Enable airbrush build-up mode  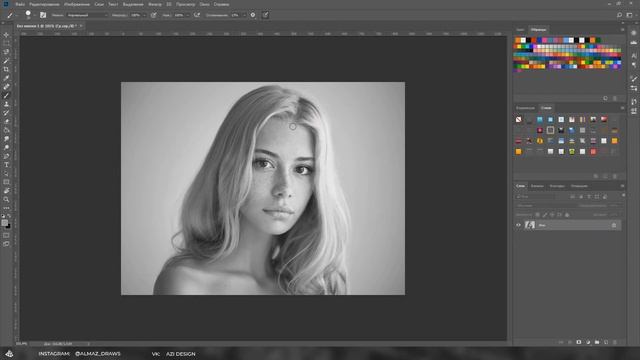[197, 15]
